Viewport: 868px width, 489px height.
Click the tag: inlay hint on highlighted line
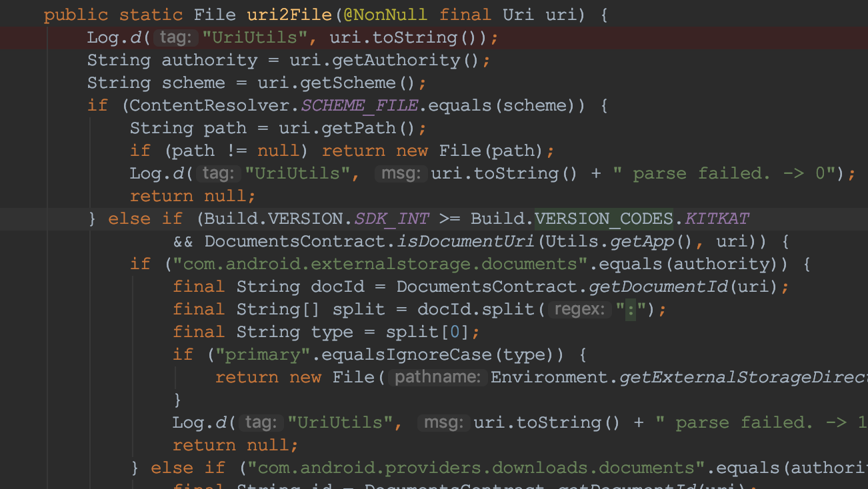point(174,37)
